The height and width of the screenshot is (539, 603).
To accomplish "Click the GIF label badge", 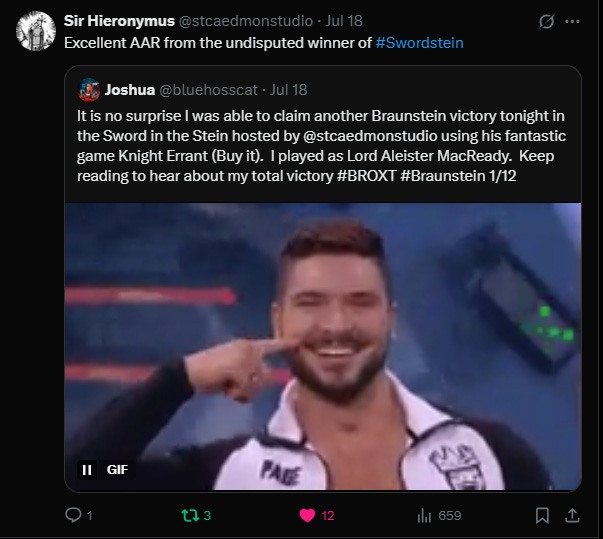I will 117,469.
